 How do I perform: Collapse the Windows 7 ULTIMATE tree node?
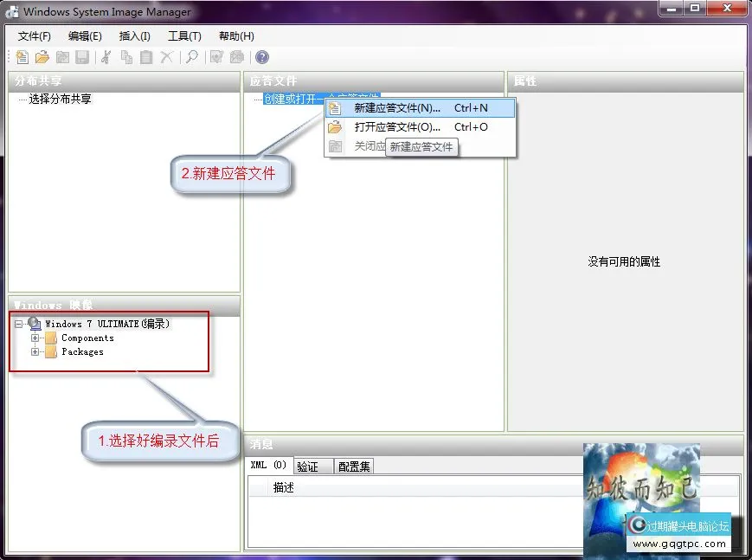(18, 324)
